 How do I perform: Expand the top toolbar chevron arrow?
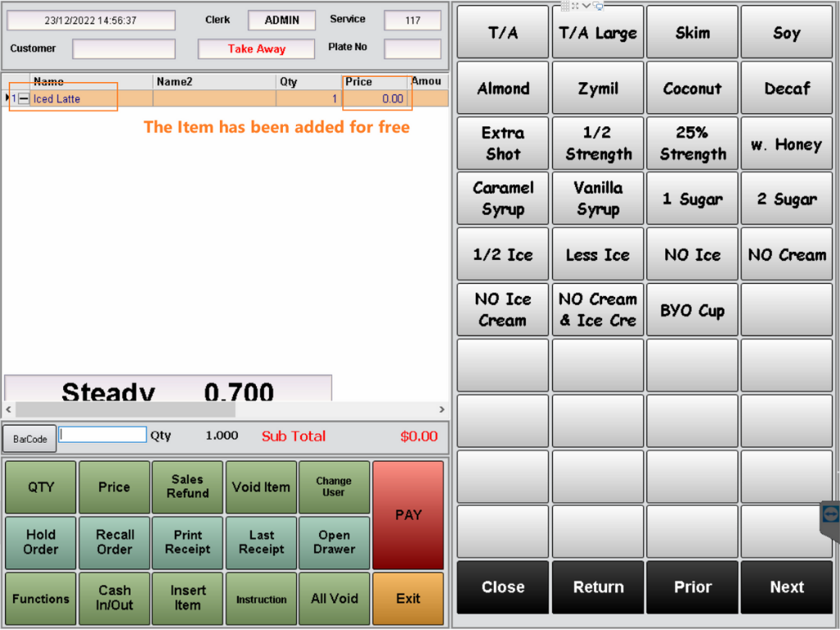[x=587, y=6]
